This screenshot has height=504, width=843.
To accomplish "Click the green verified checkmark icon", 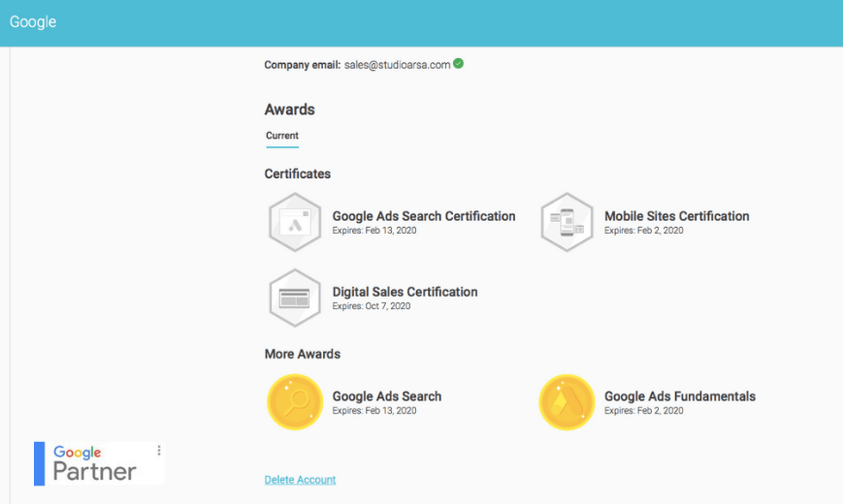I will tap(458, 63).
